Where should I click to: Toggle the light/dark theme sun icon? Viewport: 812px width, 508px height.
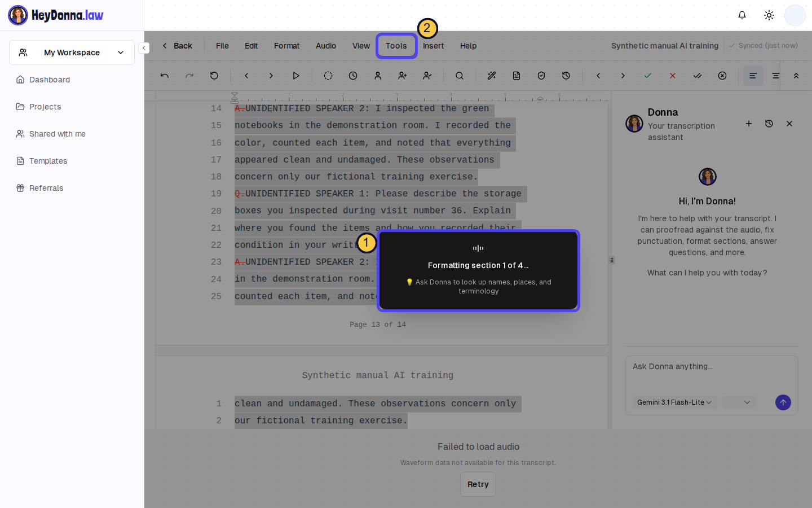(x=769, y=15)
